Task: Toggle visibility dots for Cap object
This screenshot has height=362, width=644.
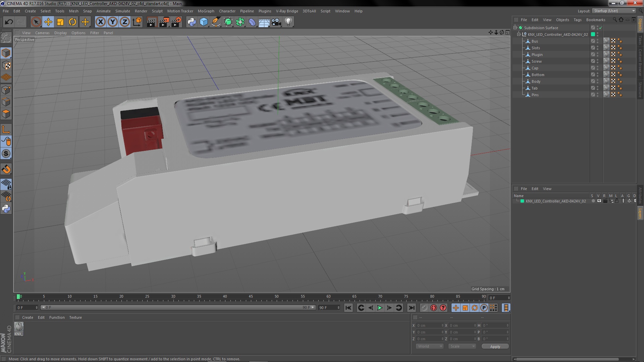Action: 597,68
